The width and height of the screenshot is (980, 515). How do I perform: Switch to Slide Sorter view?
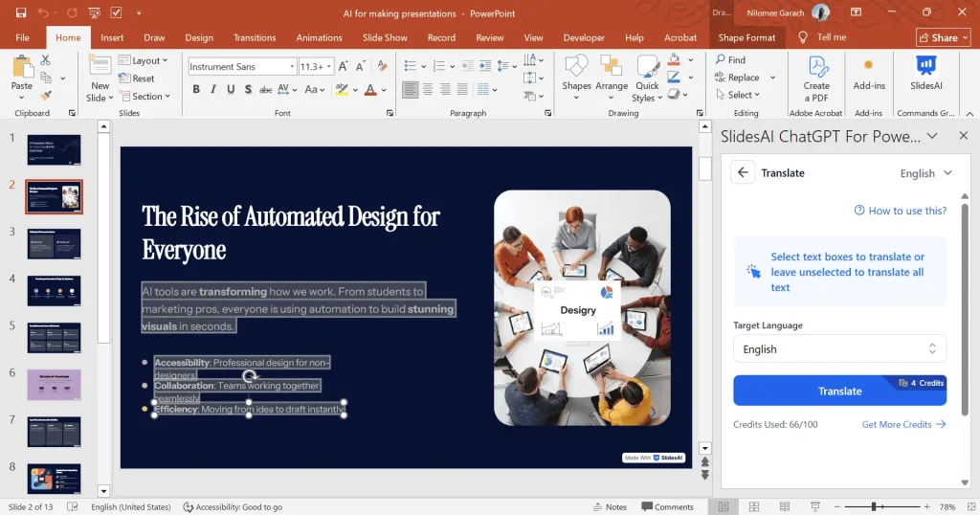[754, 507]
